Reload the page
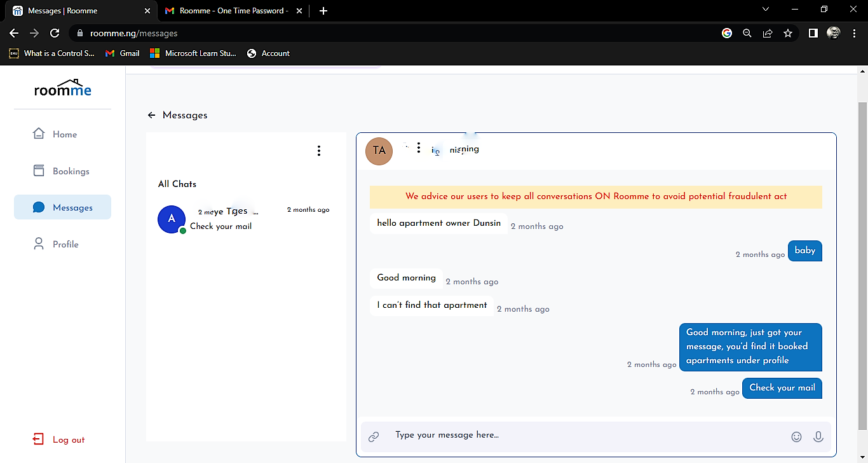 click(x=55, y=33)
